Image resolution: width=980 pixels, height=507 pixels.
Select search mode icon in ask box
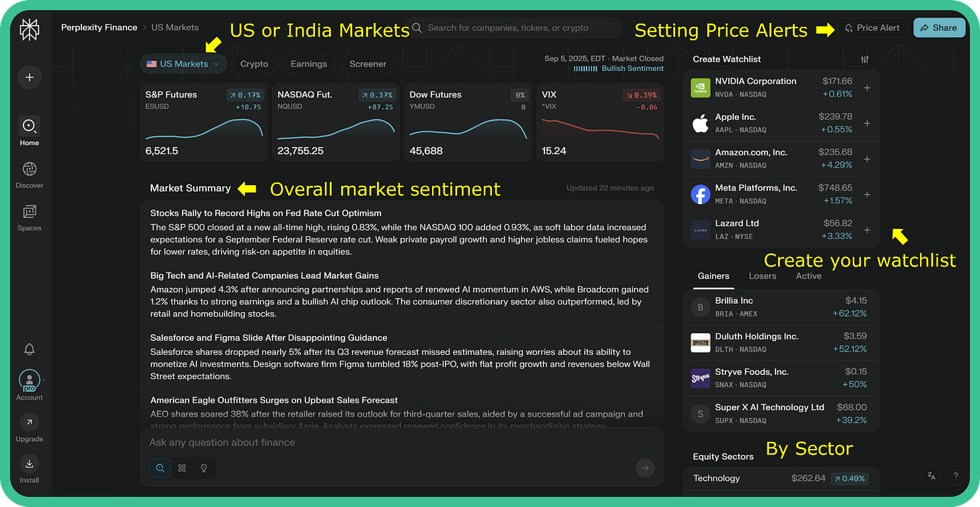160,468
